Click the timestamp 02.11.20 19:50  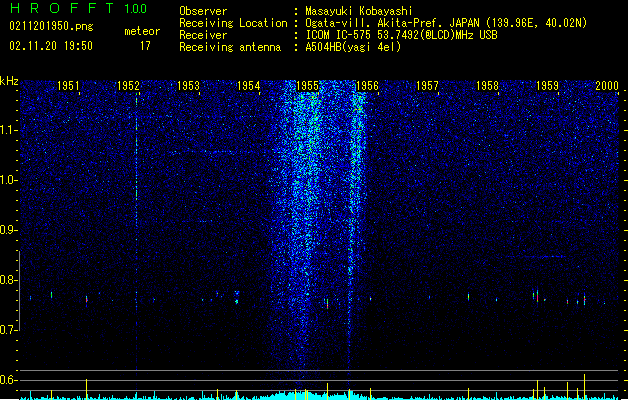click(x=51, y=46)
